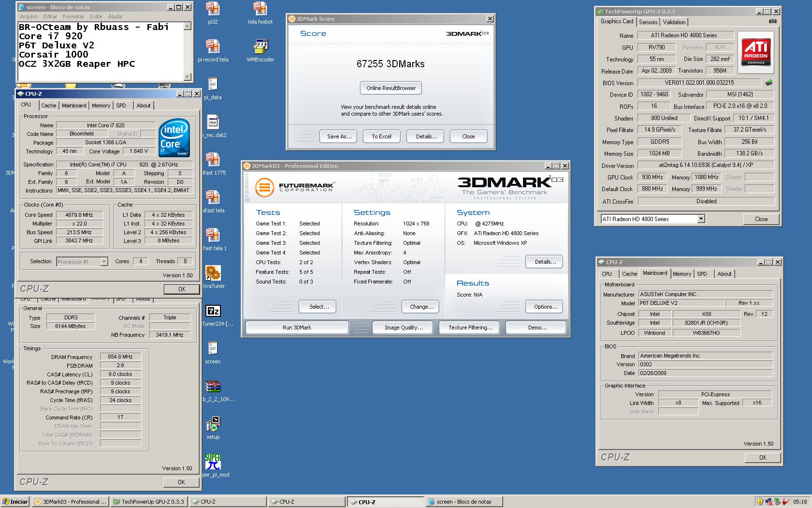The image size is (812, 508).
Task: Open the Memory tab in mainboard CPU-Z window
Action: pyautogui.click(x=681, y=274)
